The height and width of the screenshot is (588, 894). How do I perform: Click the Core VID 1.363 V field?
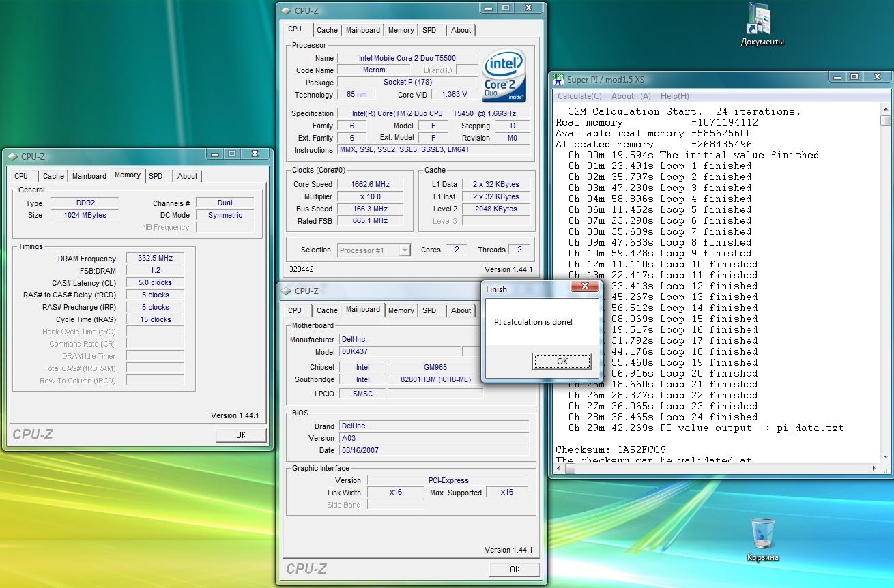tap(455, 95)
